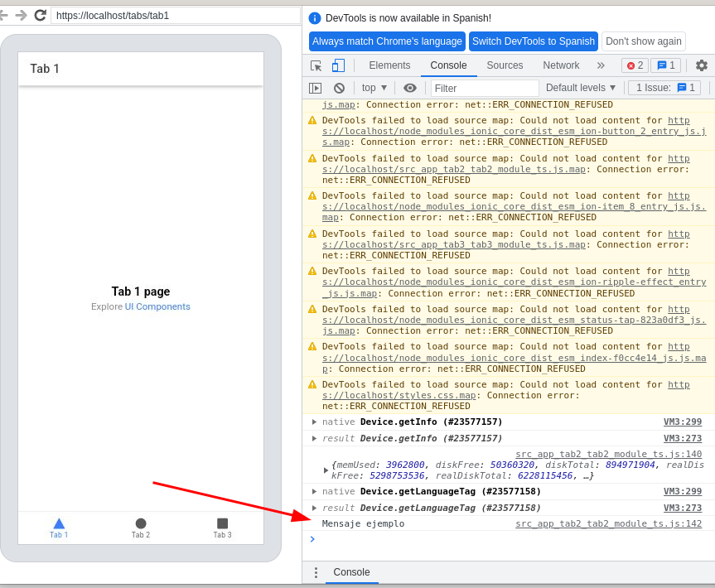Open Default levels dropdown
This screenshot has width=715, height=588.
tap(581, 88)
